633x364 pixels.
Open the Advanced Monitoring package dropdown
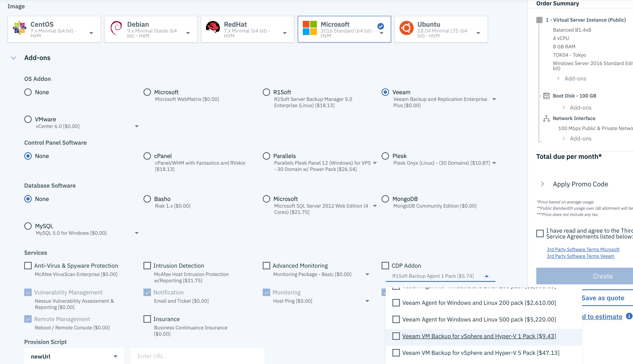coord(368,274)
